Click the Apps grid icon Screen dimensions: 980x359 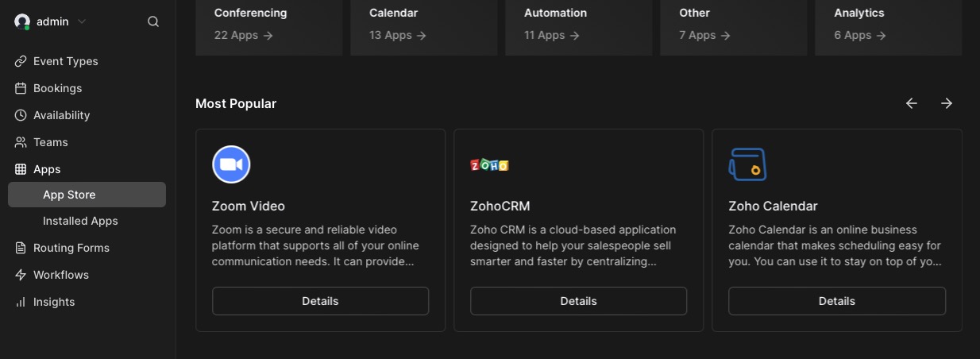(x=21, y=169)
